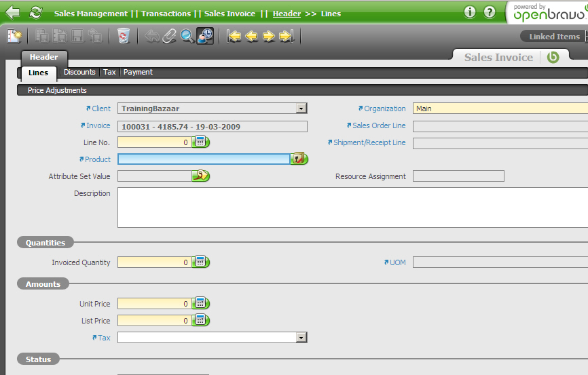Open calculator for Invoiced Quantity
588x375 pixels.
pos(200,262)
